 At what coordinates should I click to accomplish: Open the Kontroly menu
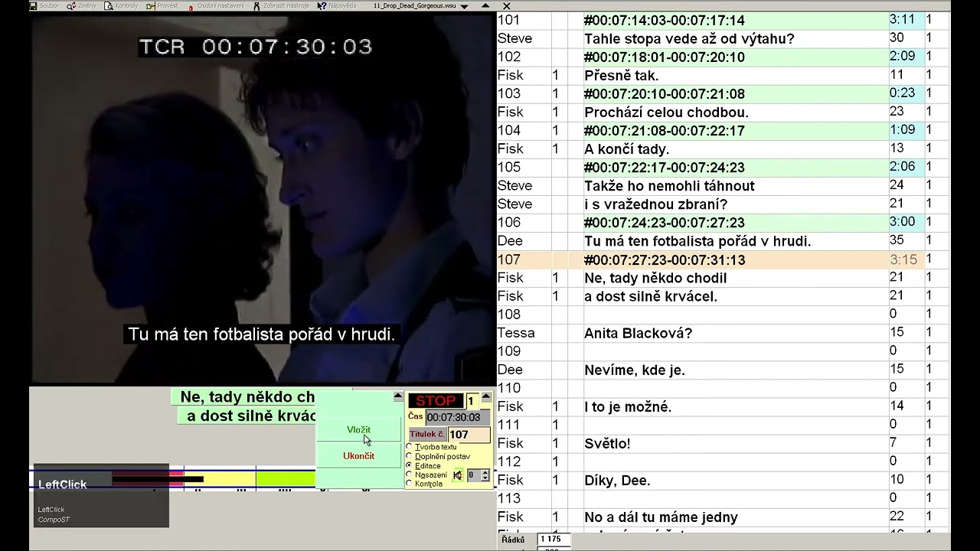pyautogui.click(x=122, y=5)
